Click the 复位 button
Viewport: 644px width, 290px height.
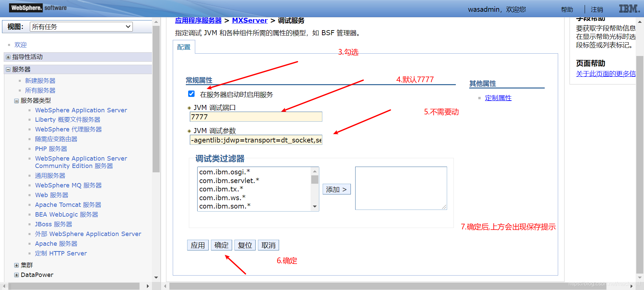pyautogui.click(x=245, y=245)
